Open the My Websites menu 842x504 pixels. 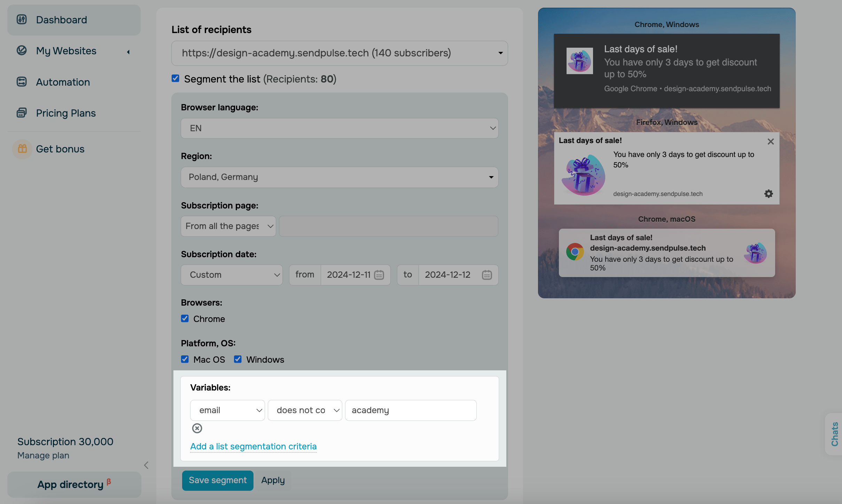[66, 51]
